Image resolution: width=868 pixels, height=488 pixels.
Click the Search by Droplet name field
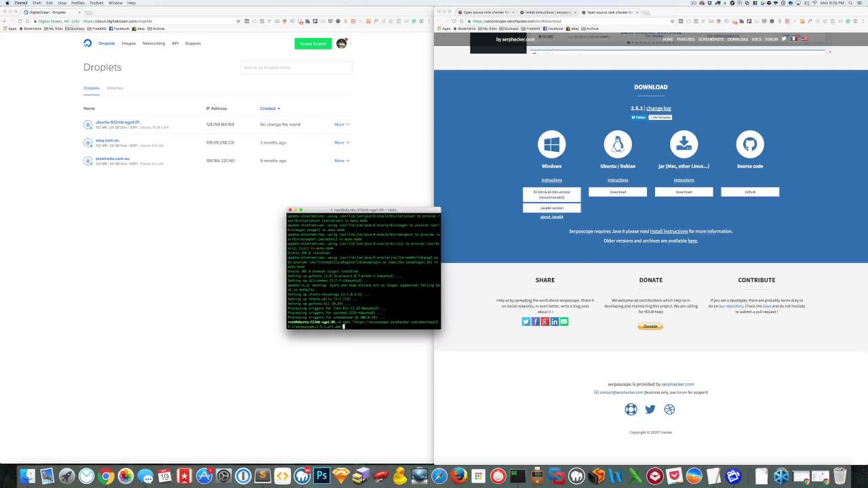296,68
